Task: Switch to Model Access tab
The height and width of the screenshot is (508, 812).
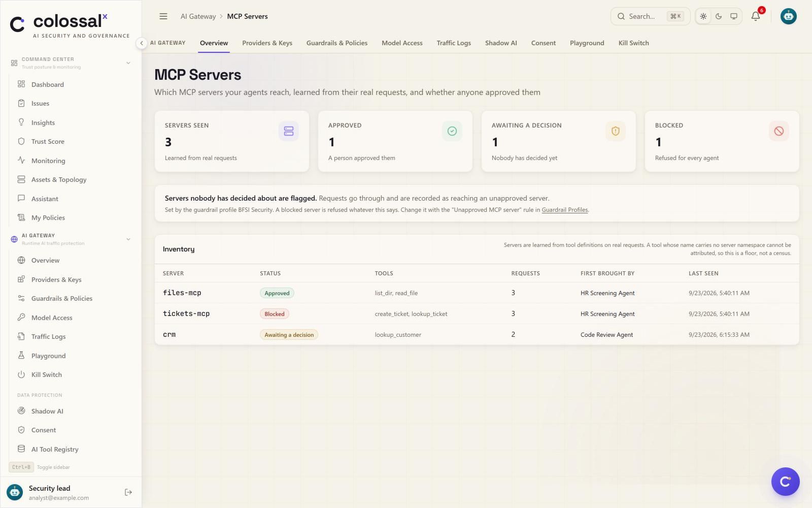Action: [402, 43]
